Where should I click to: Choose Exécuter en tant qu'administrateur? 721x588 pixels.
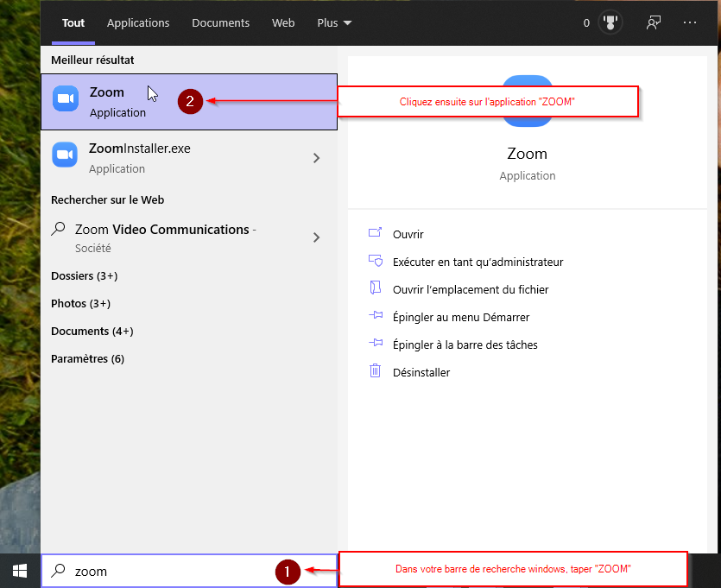(477, 262)
